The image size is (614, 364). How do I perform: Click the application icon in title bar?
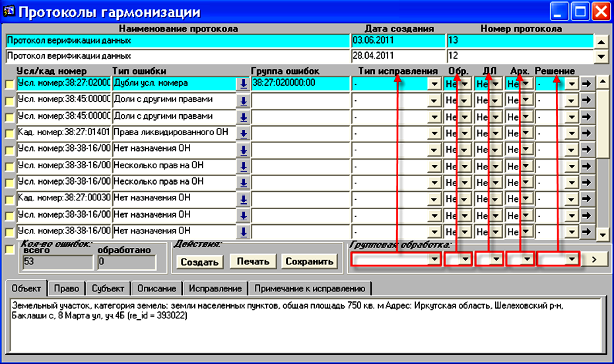[9, 11]
